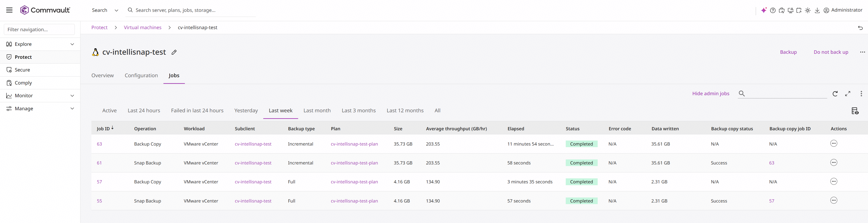Click the Status column header
The height and width of the screenshot is (223, 868).
tap(573, 129)
